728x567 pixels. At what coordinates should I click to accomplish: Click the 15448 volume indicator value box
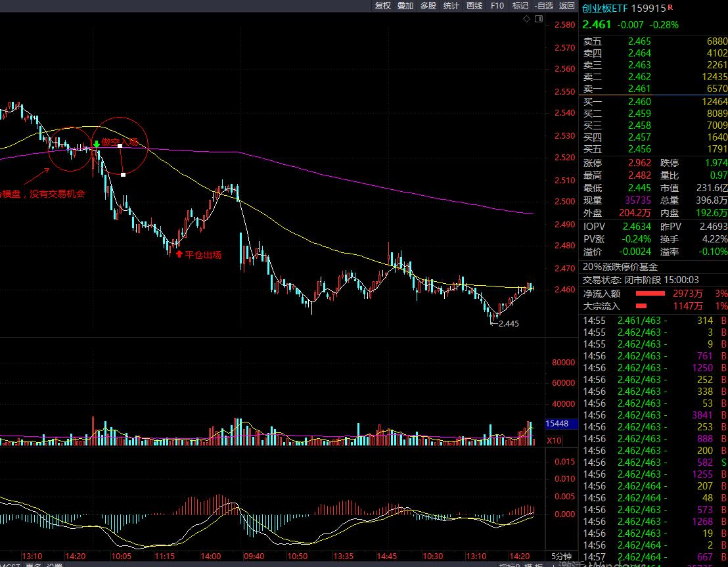(x=561, y=424)
